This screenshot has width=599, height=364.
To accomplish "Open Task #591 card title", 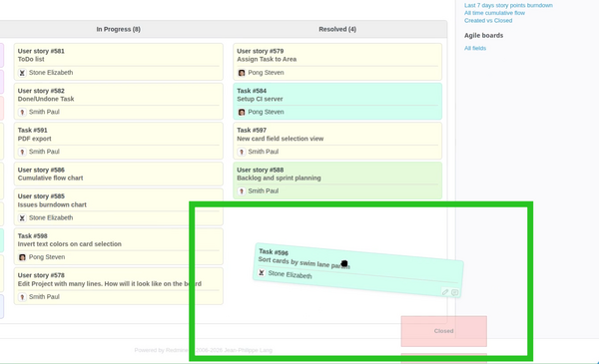I will tap(33, 130).
